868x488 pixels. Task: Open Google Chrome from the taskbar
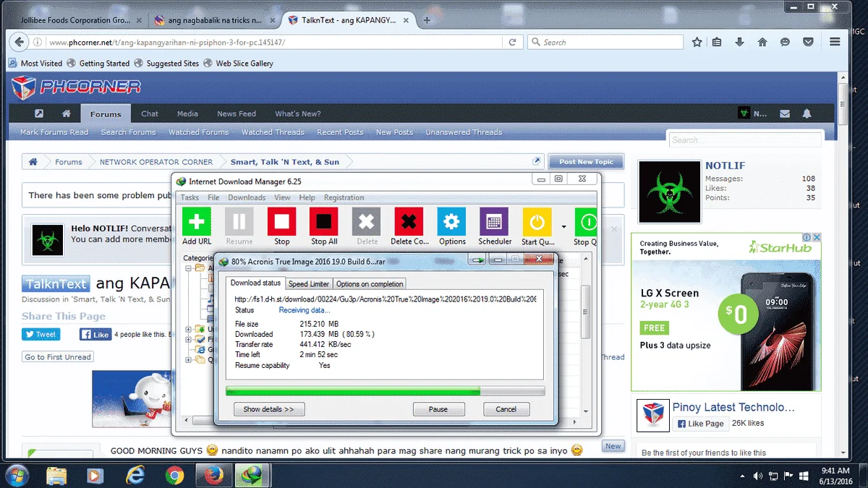click(174, 476)
